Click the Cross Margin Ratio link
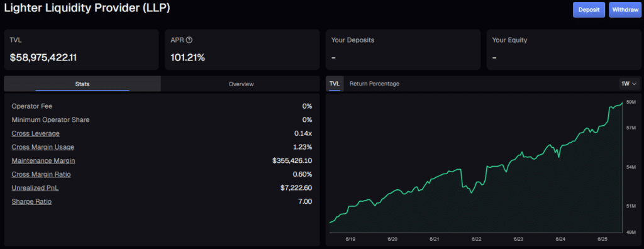644x249 pixels. 41,174
